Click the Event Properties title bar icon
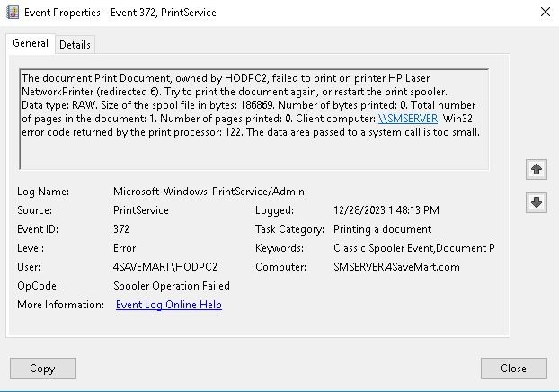Screen dimensions: 559x392 click(13, 12)
